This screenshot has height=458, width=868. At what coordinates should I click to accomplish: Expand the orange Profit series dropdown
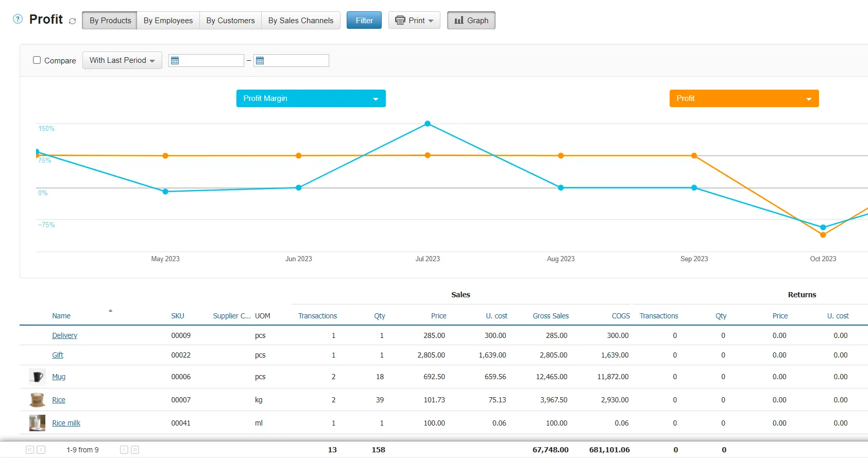point(744,98)
